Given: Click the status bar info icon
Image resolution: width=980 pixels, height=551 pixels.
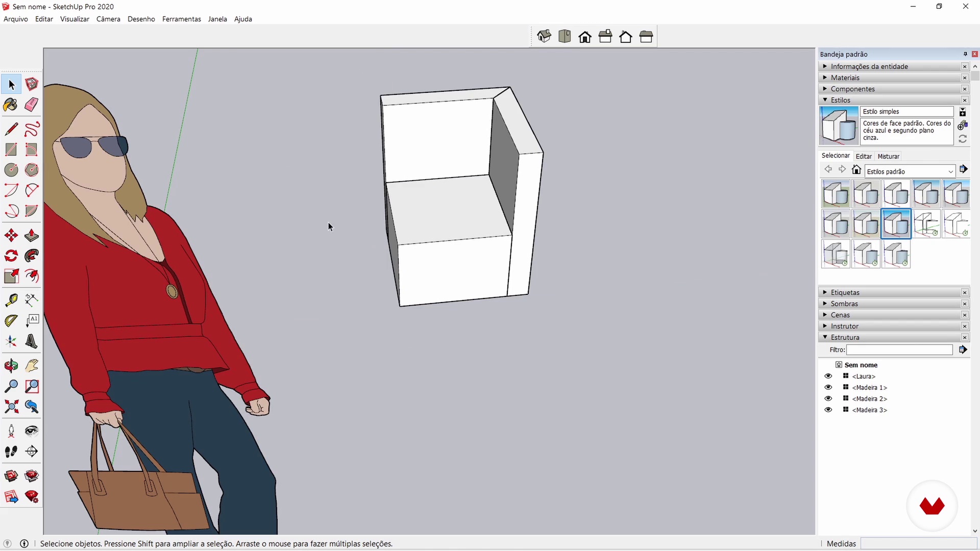Looking at the screenshot, I should [x=24, y=543].
